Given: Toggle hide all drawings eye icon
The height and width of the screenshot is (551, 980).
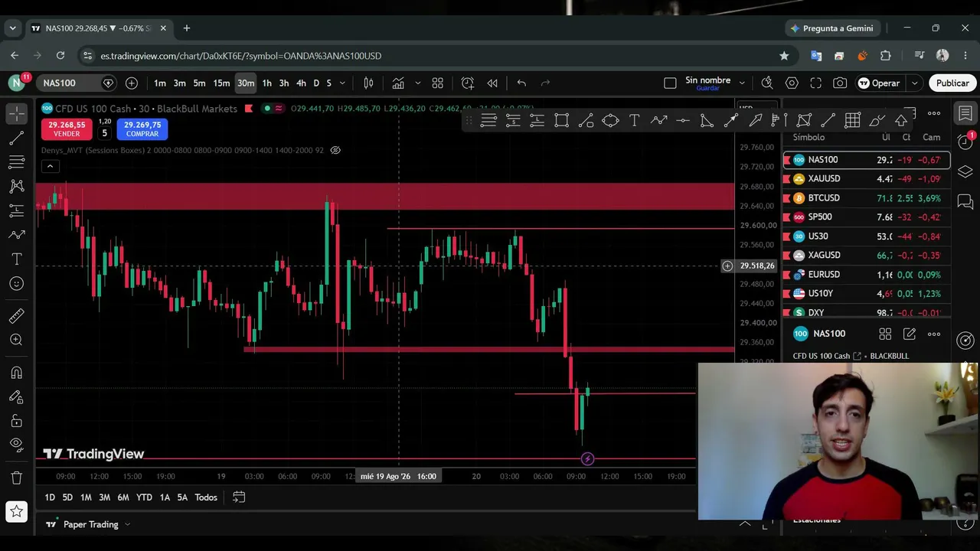Looking at the screenshot, I should point(17,444).
